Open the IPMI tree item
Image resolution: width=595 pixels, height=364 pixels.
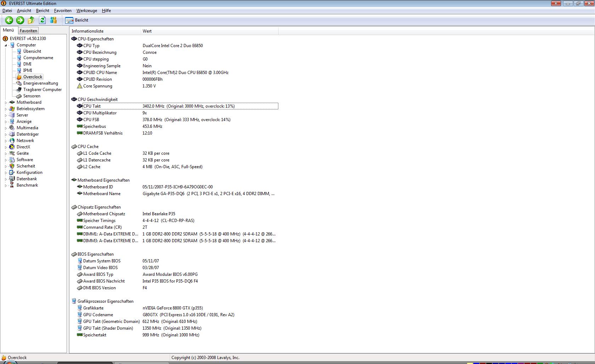coord(28,70)
